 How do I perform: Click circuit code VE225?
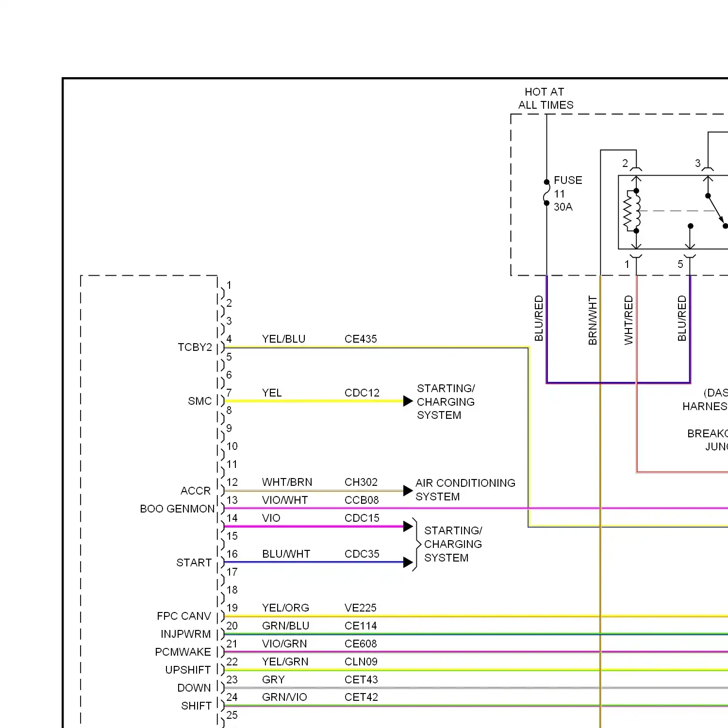pos(361,608)
